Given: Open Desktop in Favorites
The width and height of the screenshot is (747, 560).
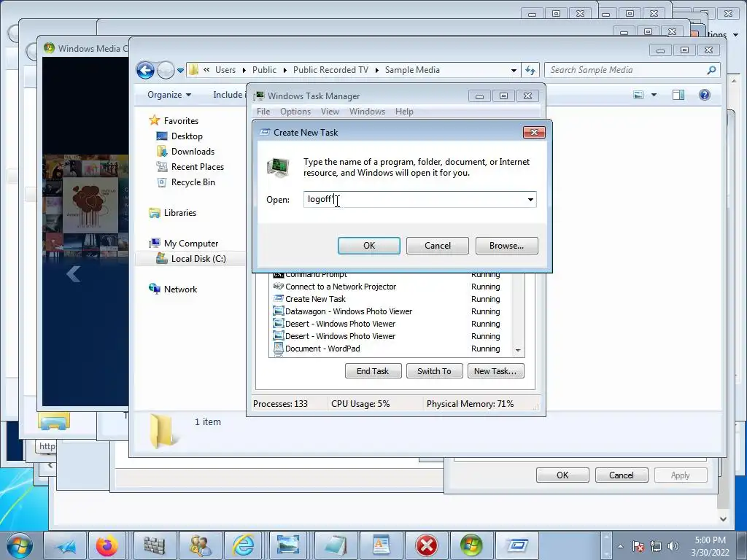Looking at the screenshot, I should coord(187,136).
